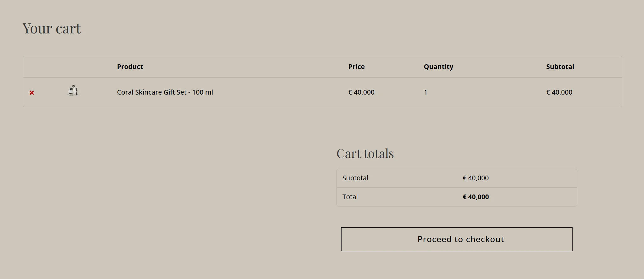This screenshot has width=644, height=279.
Task: Remove Coral Skincare Gift Set with red X
Action: pyautogui.click(x=32, y=93)
